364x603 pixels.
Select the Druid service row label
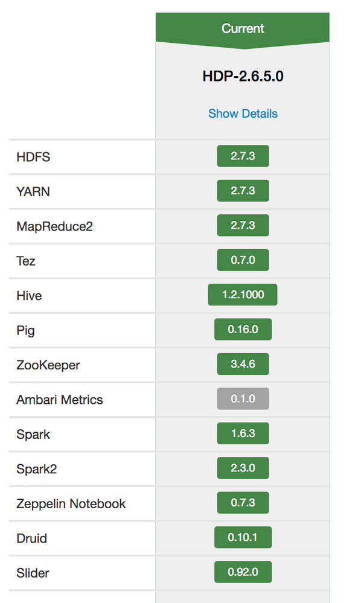(31, 538)
